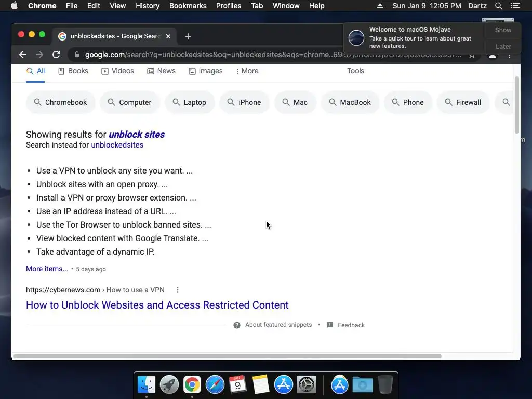The width and height of the screenshot is (532, 399).
Task: Click the Chromebook suggestion chip
Action: [x=60, y=102]
